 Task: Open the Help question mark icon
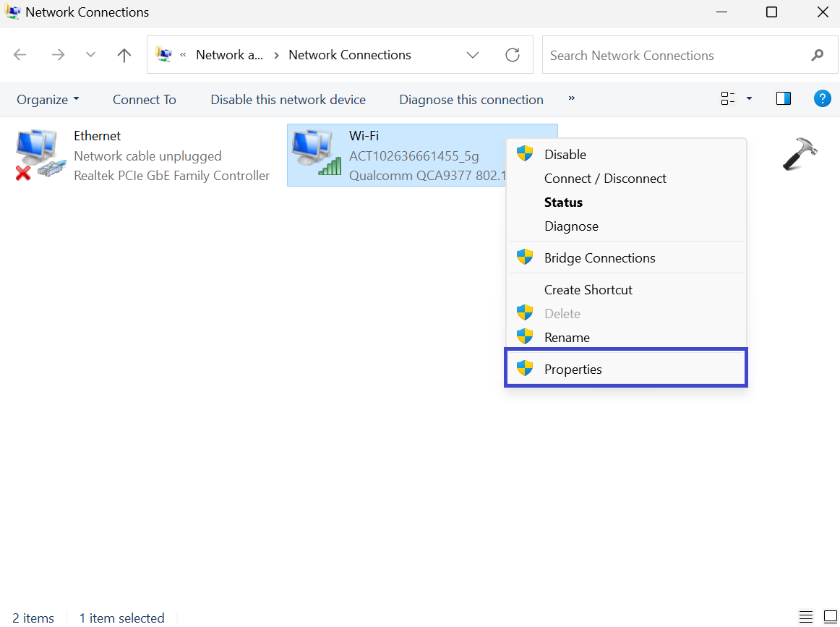pos(822,99)
